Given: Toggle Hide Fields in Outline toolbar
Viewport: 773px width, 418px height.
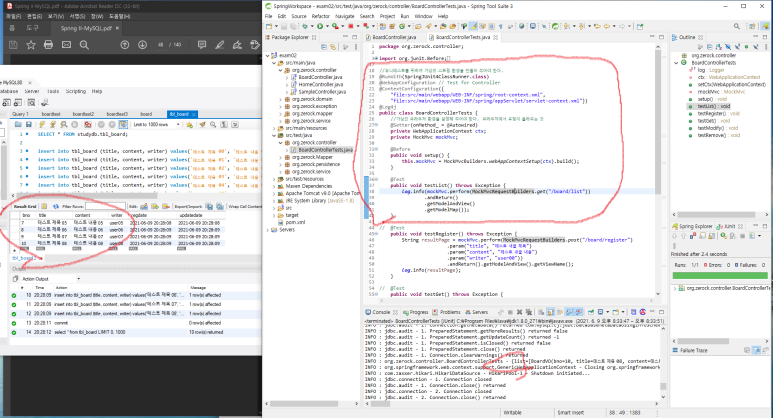Looking at the screenshot, I should tap(728, 47).
